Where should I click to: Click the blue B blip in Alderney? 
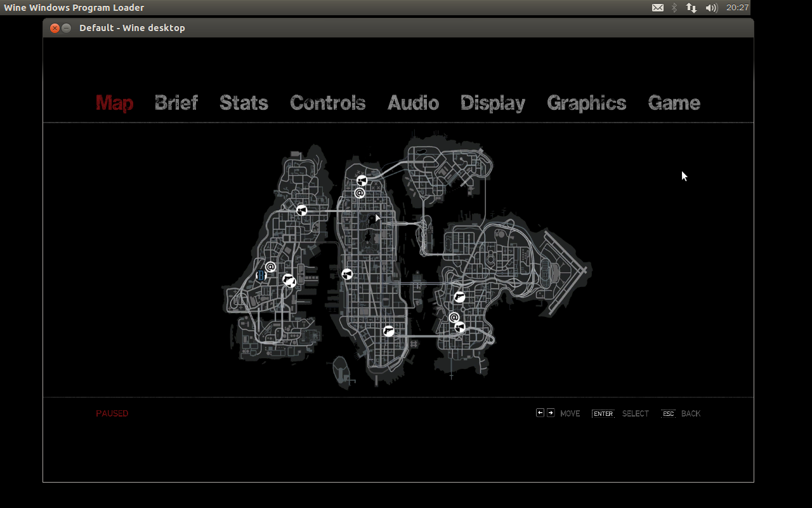tap(260, 275)
